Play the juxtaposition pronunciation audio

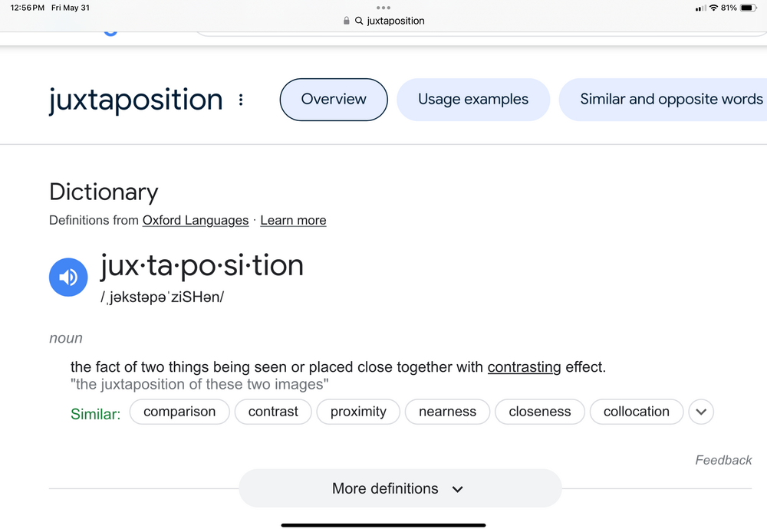pyautogui.click(x=68, y=277)
